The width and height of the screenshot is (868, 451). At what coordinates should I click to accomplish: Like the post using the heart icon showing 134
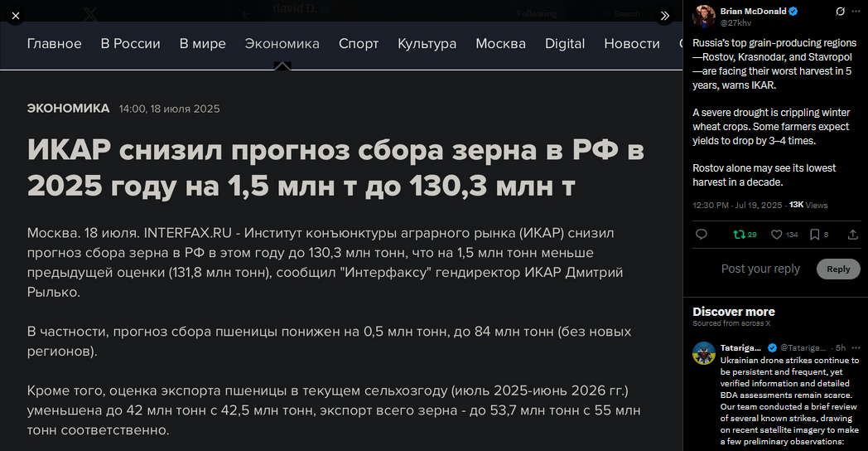(x=784, y=235)
